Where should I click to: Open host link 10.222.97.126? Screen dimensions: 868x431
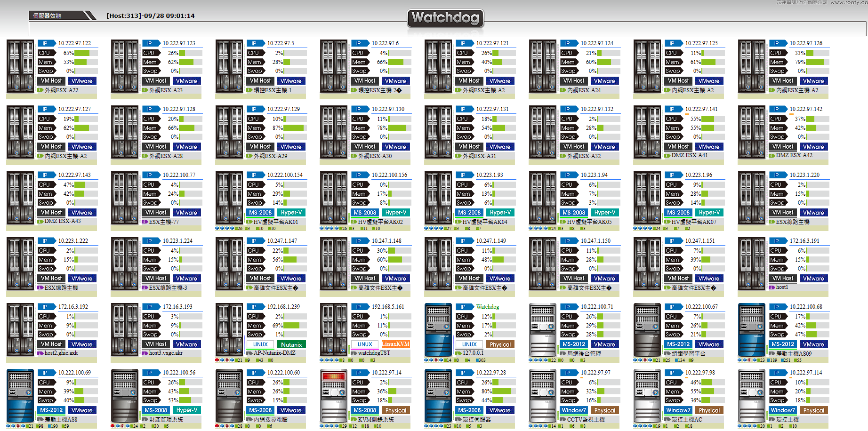(x=806, y=43)
